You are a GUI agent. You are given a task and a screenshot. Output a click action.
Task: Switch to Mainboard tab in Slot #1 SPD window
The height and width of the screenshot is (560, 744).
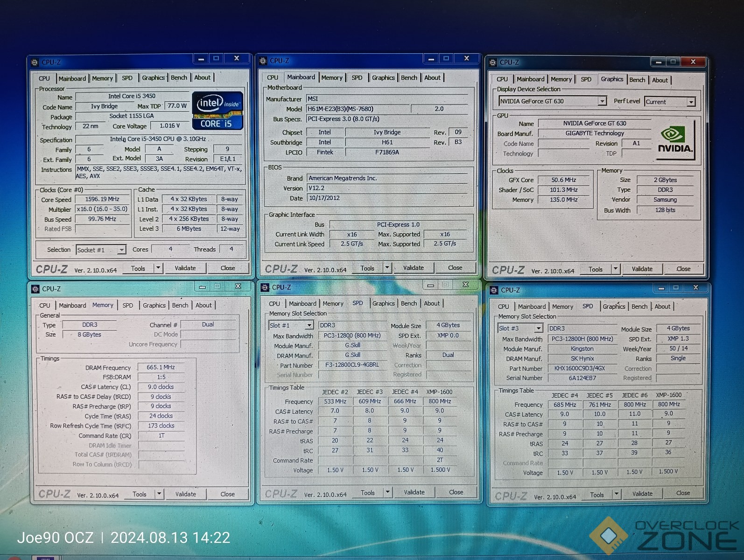[302, 303]
